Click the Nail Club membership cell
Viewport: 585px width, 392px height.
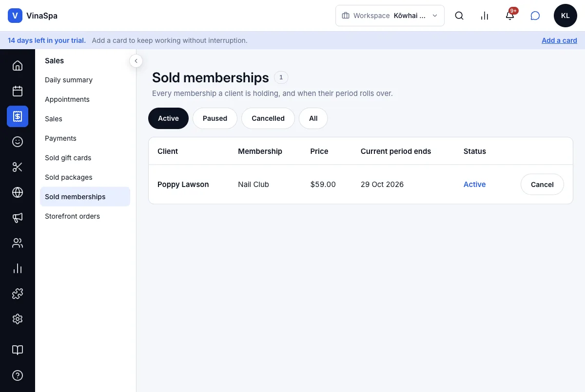pos(253,185)
